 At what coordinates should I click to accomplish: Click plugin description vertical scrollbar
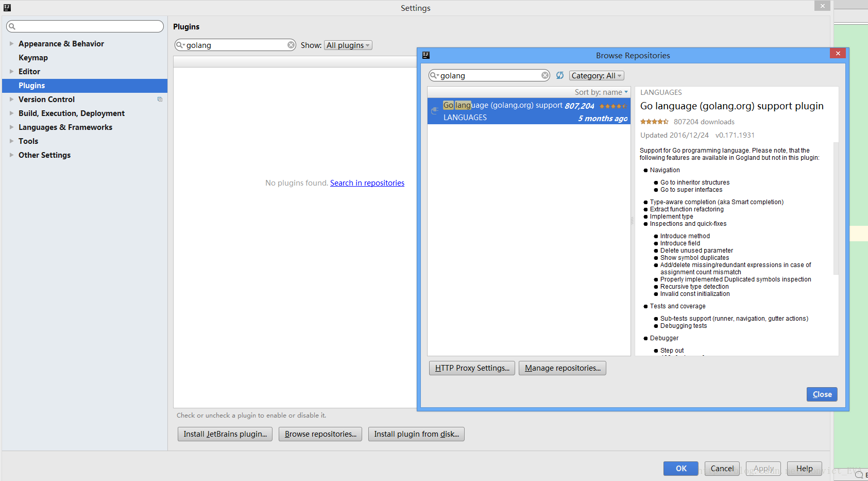pos(836,208)
